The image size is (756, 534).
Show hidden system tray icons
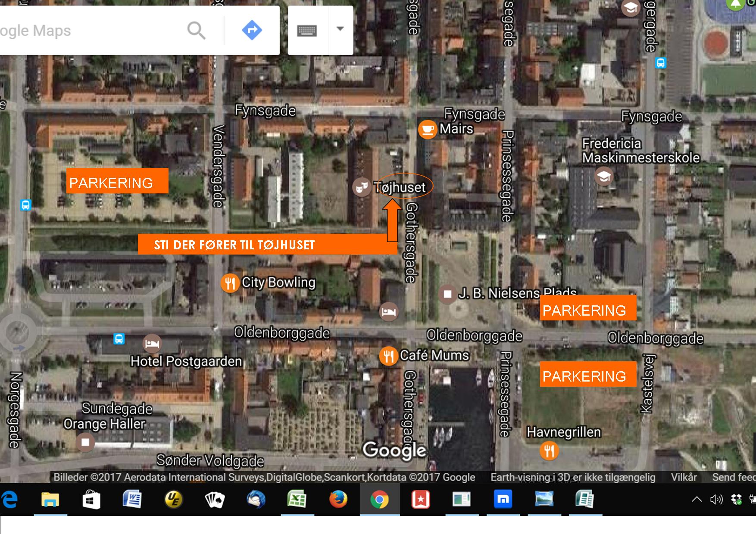(697, 500)
